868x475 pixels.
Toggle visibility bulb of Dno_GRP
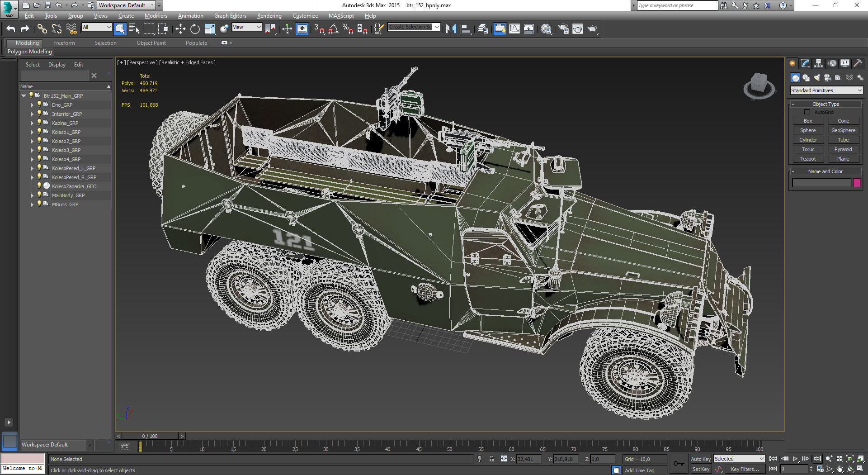coord(39,104)
